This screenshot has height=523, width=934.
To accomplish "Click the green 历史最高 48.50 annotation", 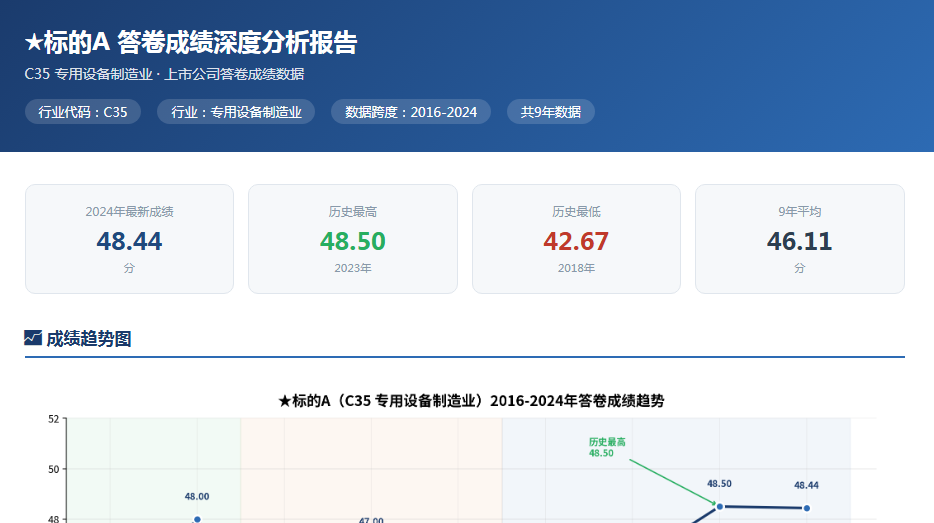I will click(607, 447).
